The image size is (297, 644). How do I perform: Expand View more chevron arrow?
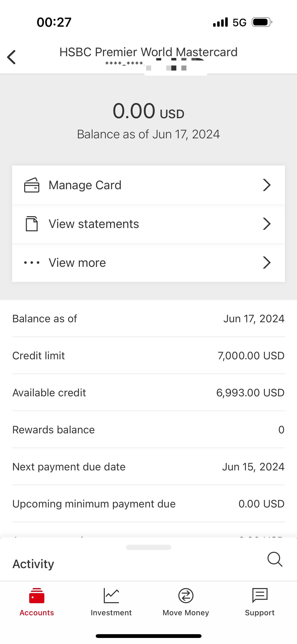[x=267, y=263]
